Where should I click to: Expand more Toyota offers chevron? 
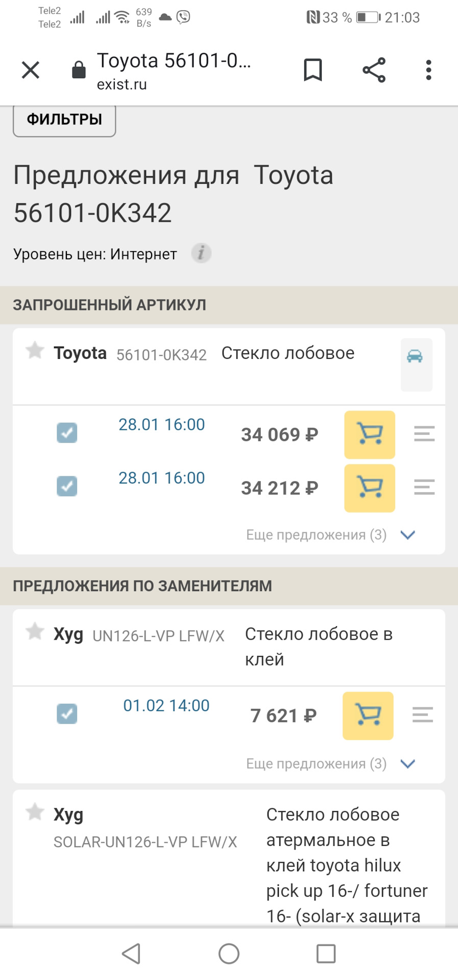coord(407,535)
